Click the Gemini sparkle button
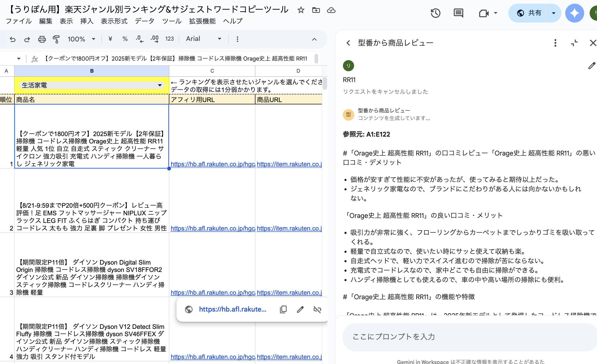Image resolution: width=597 pixels, height=364 pixels. click(x=574, y=13)
